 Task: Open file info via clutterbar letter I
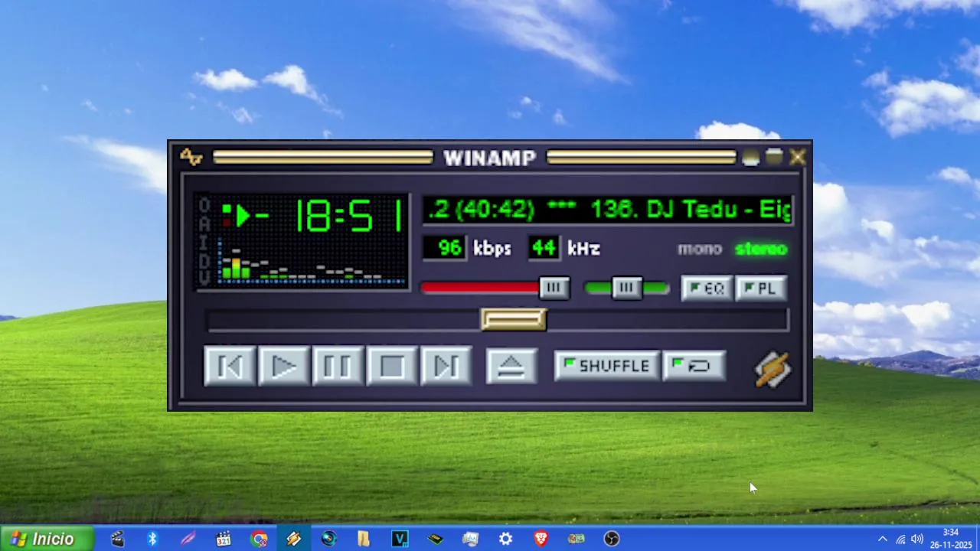point(204,243)
